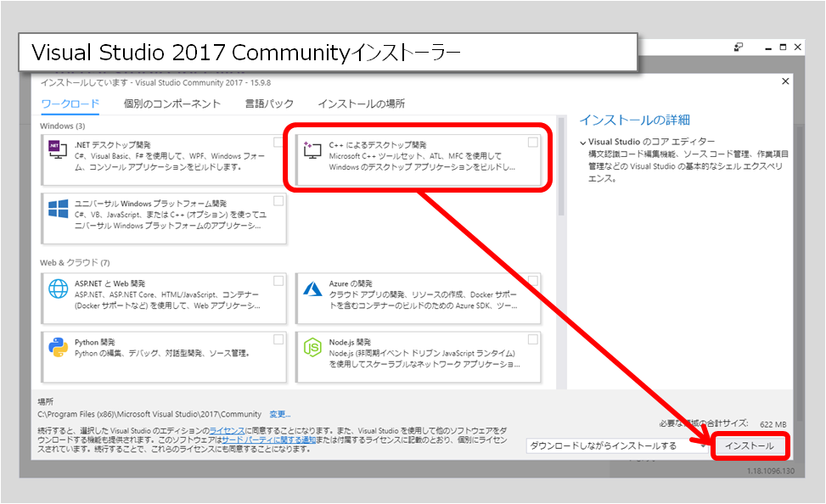Click the 622 MB total size value

pyautogui.click(x=773, y=424)
